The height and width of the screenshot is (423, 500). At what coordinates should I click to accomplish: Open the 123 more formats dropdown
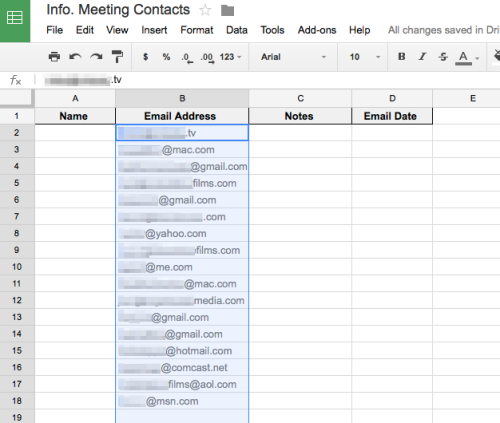[x=230, y=57]
